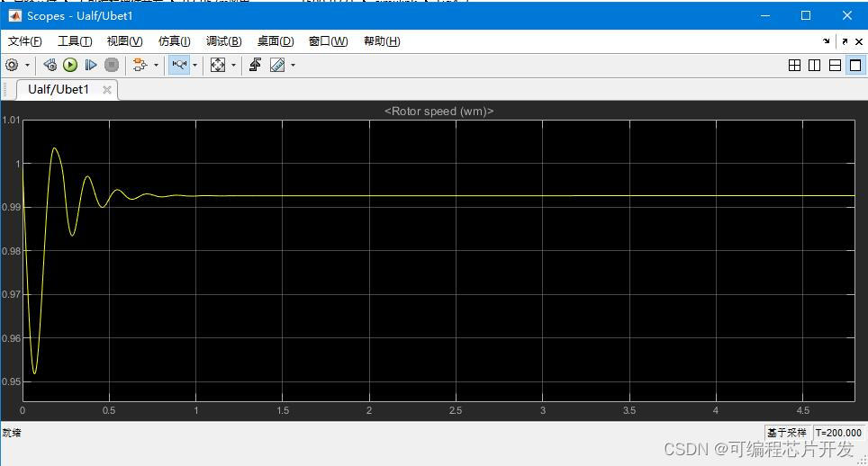Click the step forward icon

point(91,66)
